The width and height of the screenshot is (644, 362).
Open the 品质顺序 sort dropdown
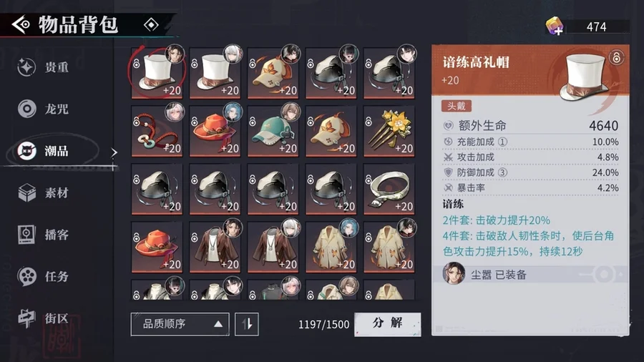pos(180,324)
